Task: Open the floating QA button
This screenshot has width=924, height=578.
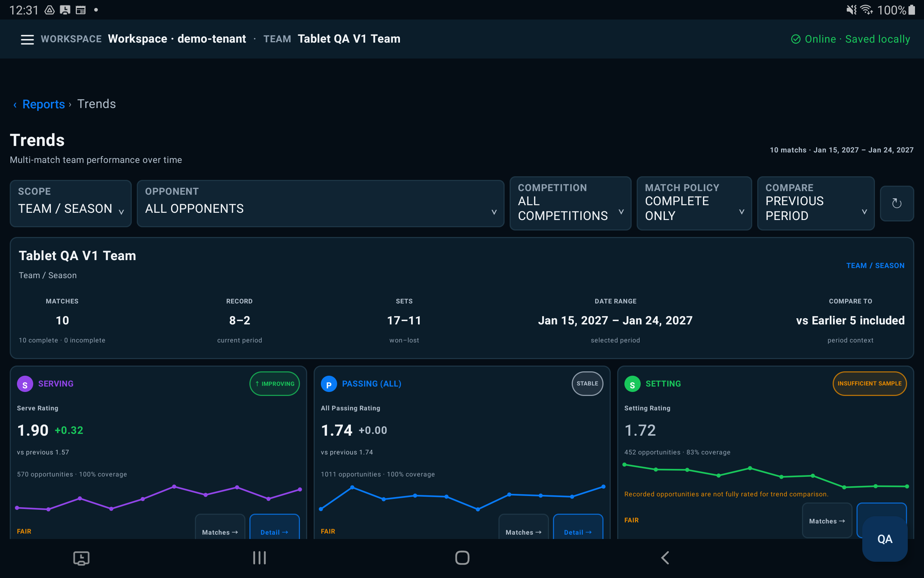Action: pyautogui.click(x=885, y=539)
